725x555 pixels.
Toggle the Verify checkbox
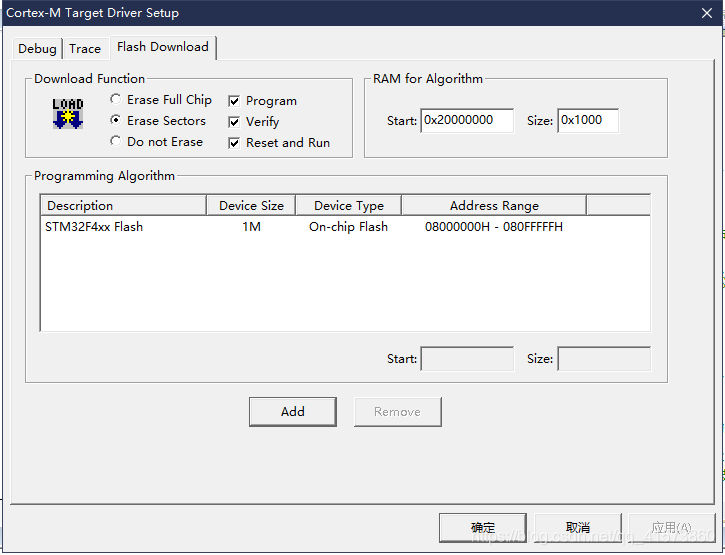(234, 122)
